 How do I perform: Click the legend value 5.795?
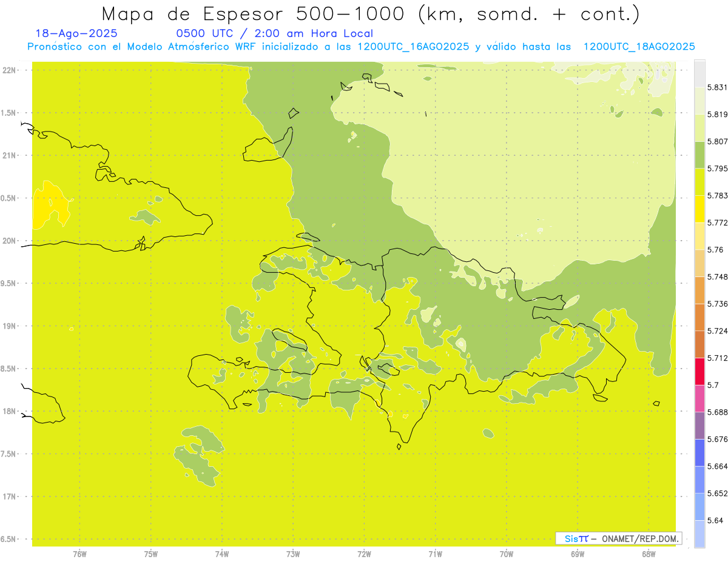717,169
